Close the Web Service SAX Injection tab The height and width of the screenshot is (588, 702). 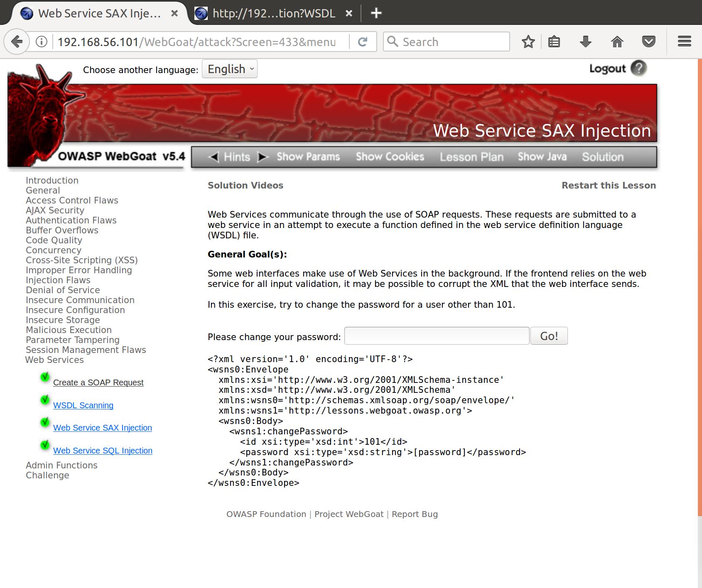pyautogui.click(x=174, y=13)
